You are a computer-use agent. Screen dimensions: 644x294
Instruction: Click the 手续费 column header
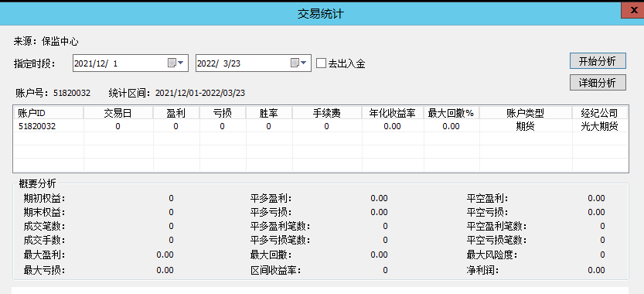point(327,113)
